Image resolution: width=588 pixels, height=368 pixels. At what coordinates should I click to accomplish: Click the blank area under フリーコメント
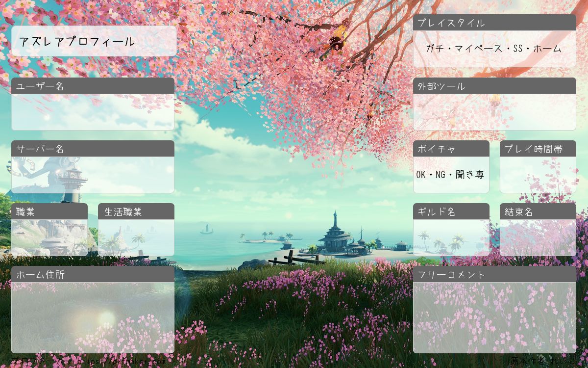494,317
